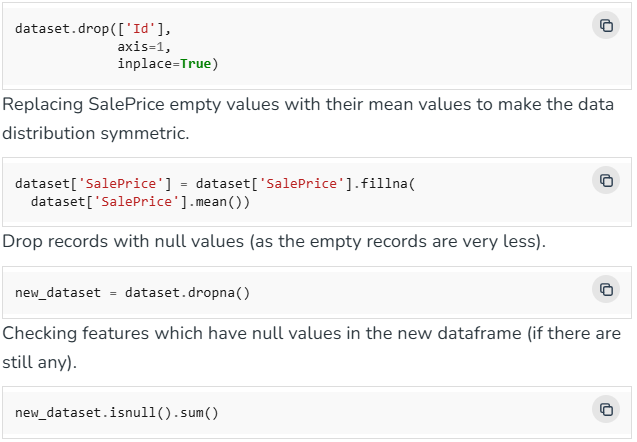Copy the dataset.drop code snippet

pos(606,25)
